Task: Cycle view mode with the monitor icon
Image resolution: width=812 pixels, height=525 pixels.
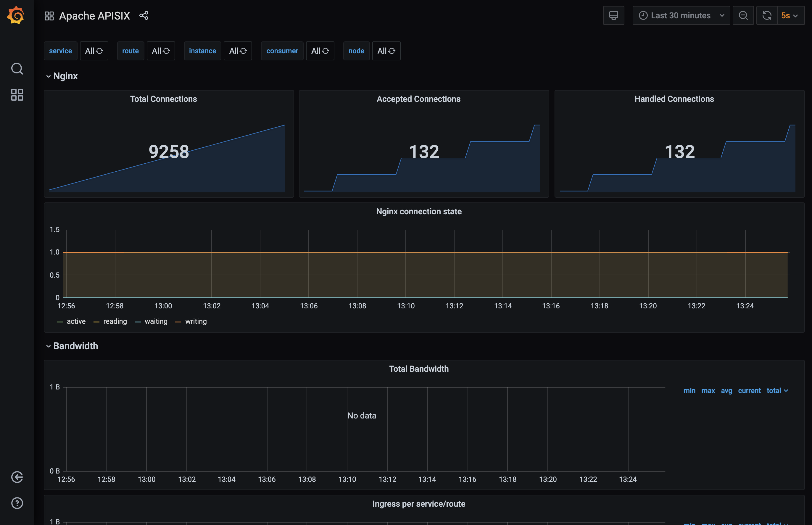Action: 613,15
